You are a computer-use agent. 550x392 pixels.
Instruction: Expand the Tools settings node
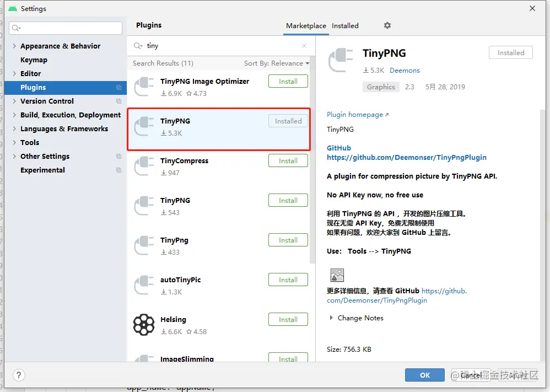[14, 142]
